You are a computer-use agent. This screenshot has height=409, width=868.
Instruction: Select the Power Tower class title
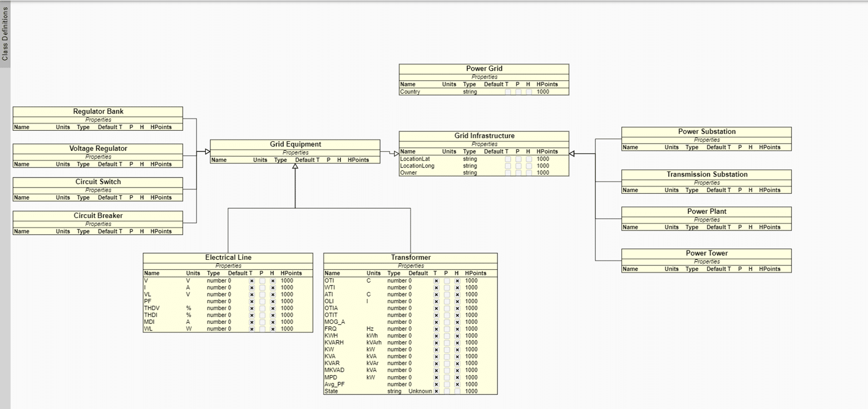706,253
